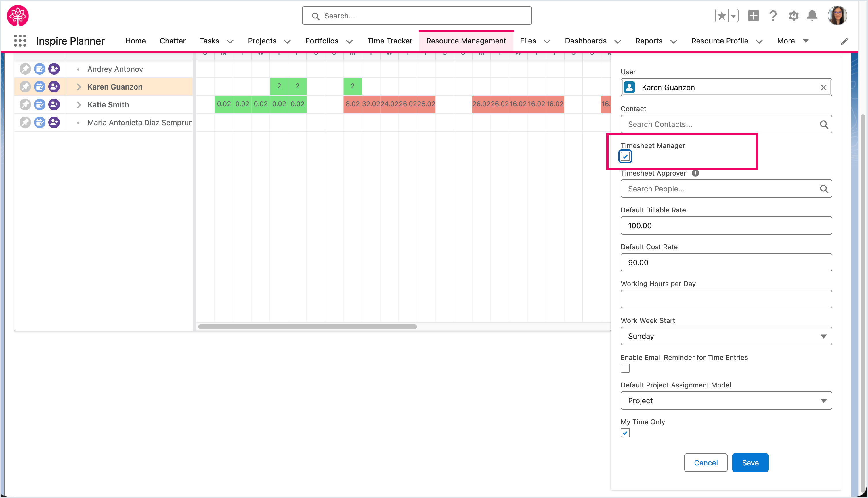Click the pin icon for Andrey Antonov
The image size is (868, 498).
(25, 69)
